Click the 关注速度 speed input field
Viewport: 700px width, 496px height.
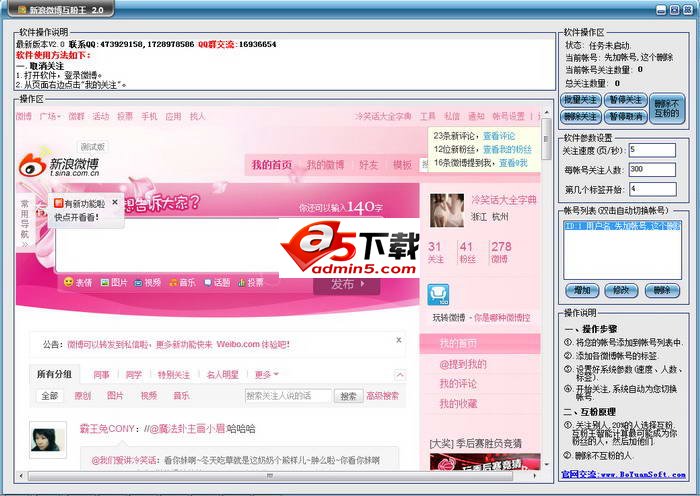coord(652,150)
